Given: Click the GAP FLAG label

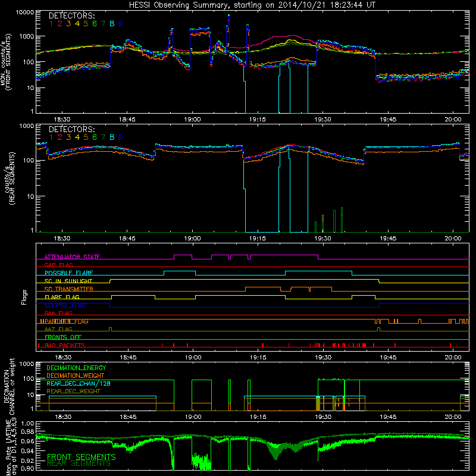Looking at the screenshot, I should 58,265.
